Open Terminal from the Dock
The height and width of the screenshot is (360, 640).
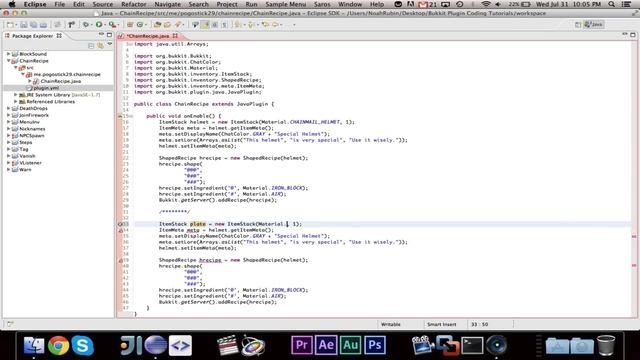pyautogui.click(x=472, y=345)
